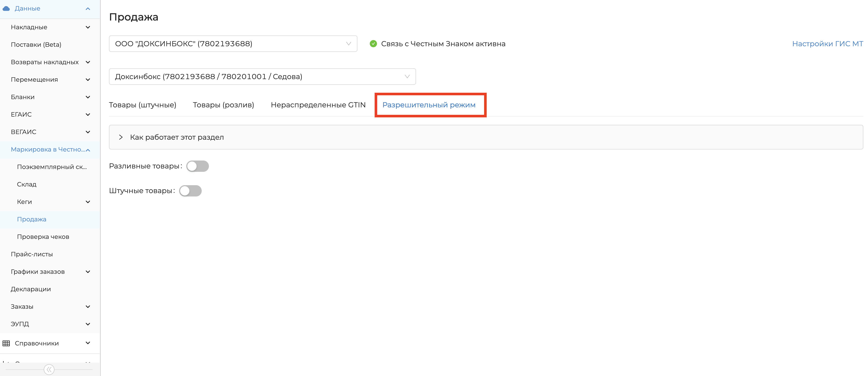Click the cloud icon next to Данные
The height and width of the screenshot is (376, 868).
point(6,8)
